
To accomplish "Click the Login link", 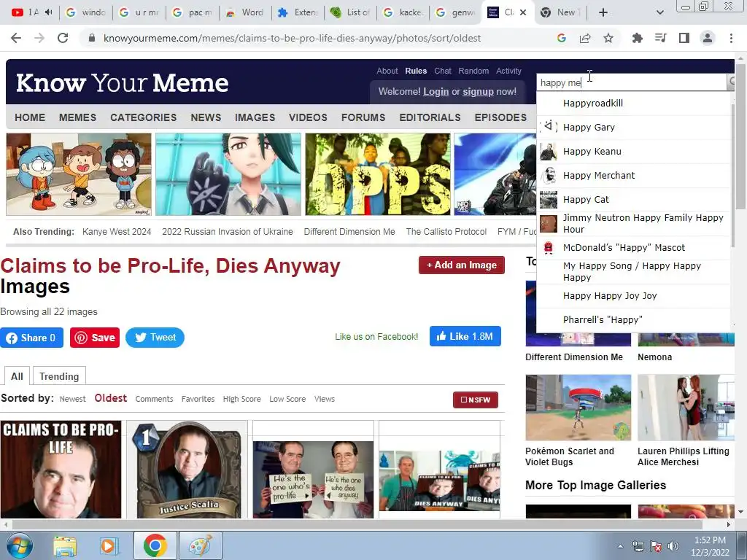I will [436, 91].
